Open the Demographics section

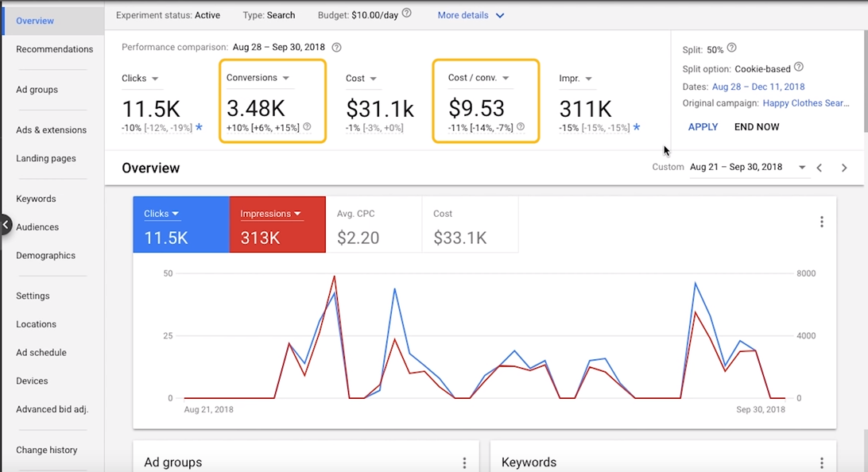tap(45, 255)
